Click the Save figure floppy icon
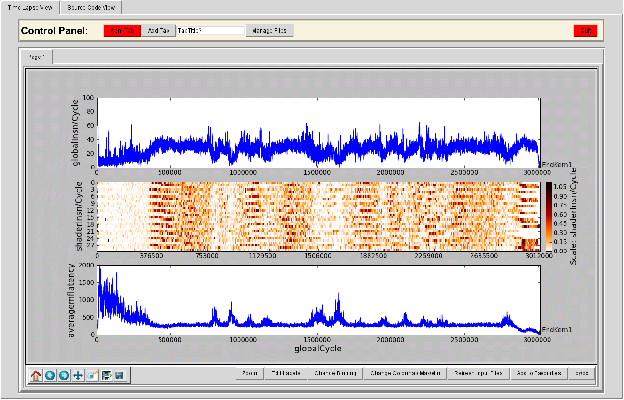This screenshot has height=400, width=624. coord(119,375)
